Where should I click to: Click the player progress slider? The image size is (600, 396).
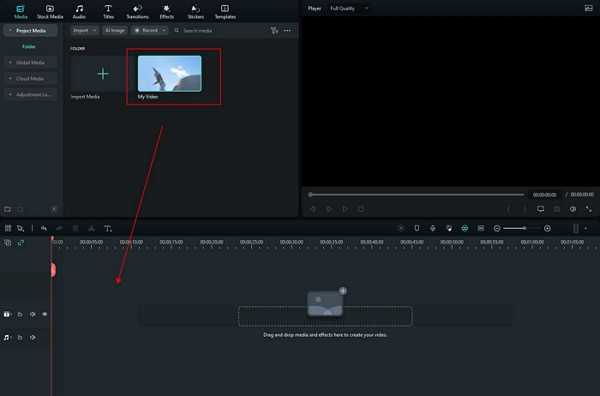pos(416,194)
